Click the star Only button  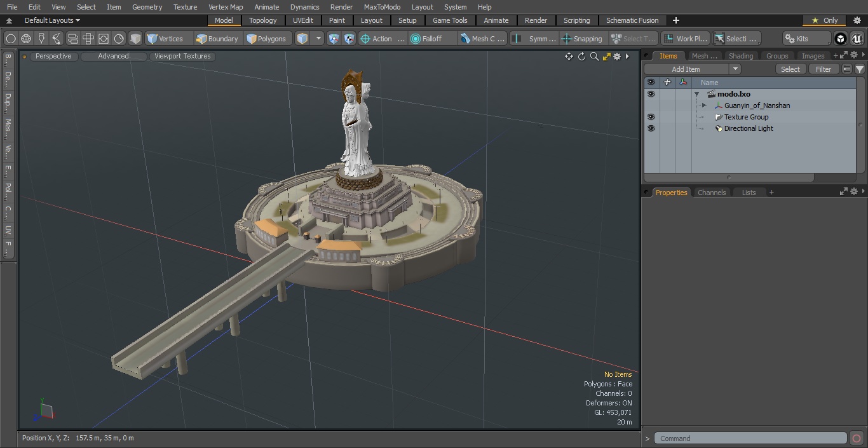pyautogui.click(x=824, y=20)
